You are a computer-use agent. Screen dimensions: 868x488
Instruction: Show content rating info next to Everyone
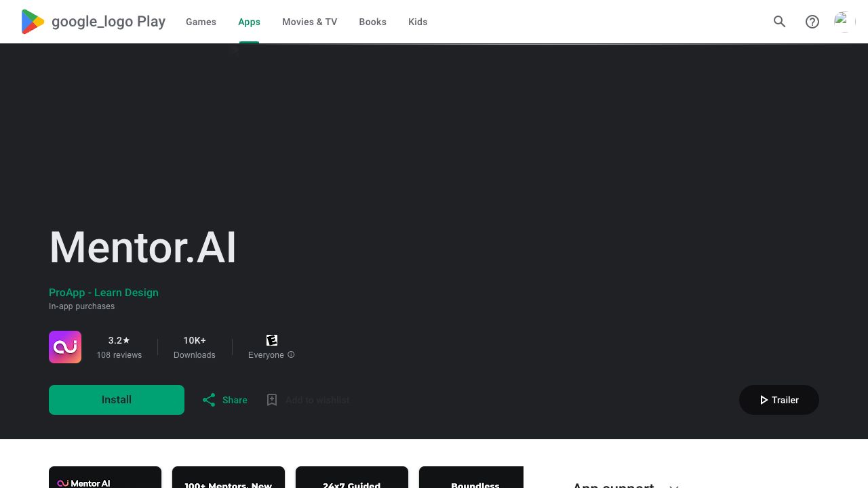291,354
